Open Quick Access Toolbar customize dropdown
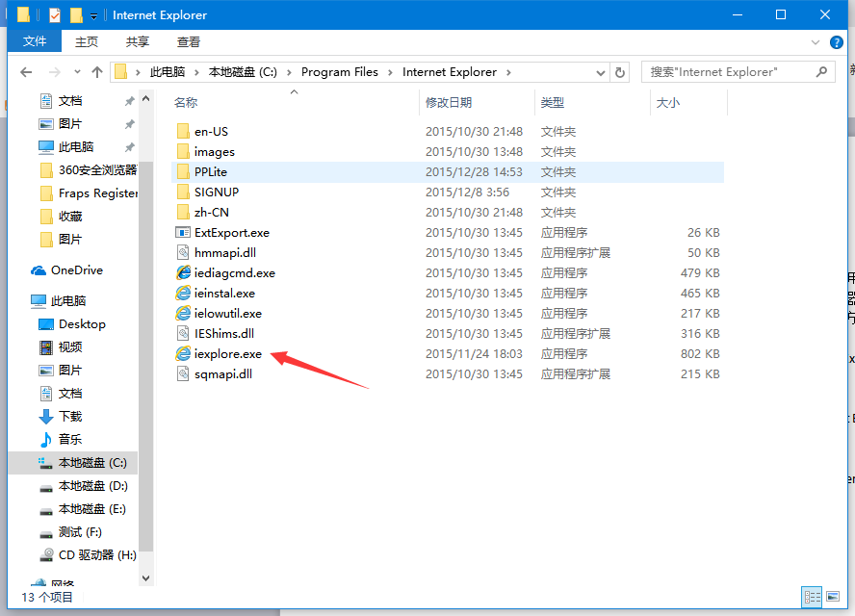Screen dimensions: 855x616 point(93,15)
